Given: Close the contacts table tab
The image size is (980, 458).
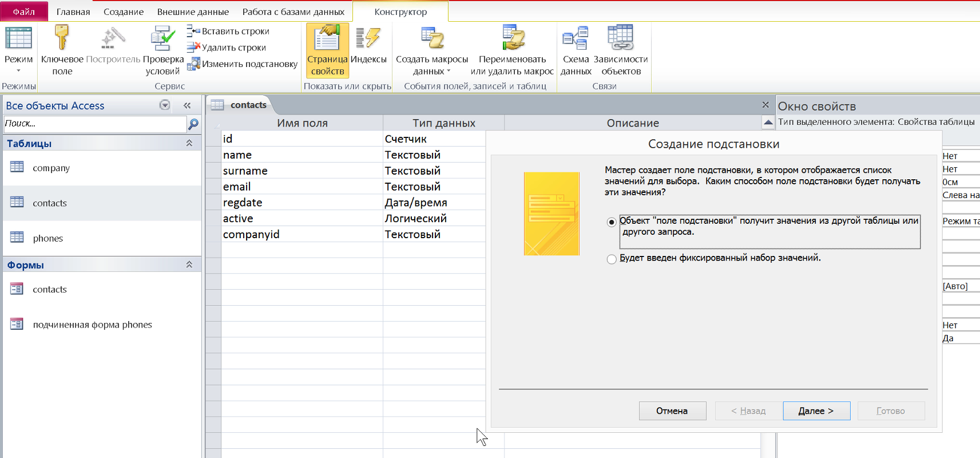Looking at the screenshot, I should [765, 105].
